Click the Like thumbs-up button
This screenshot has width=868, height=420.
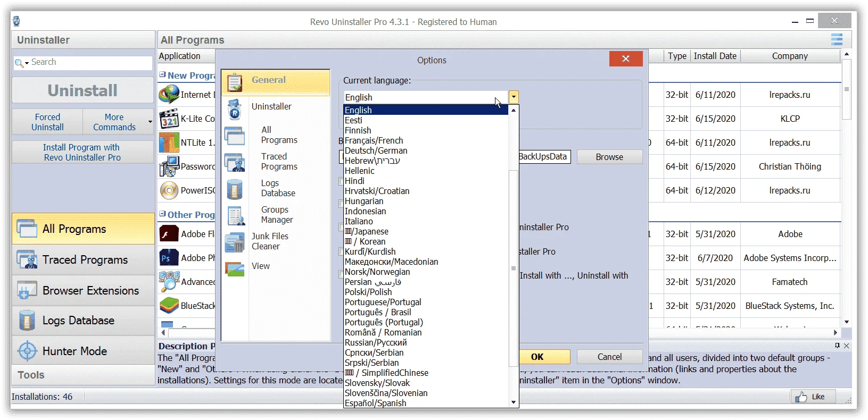tap(813, 397)
